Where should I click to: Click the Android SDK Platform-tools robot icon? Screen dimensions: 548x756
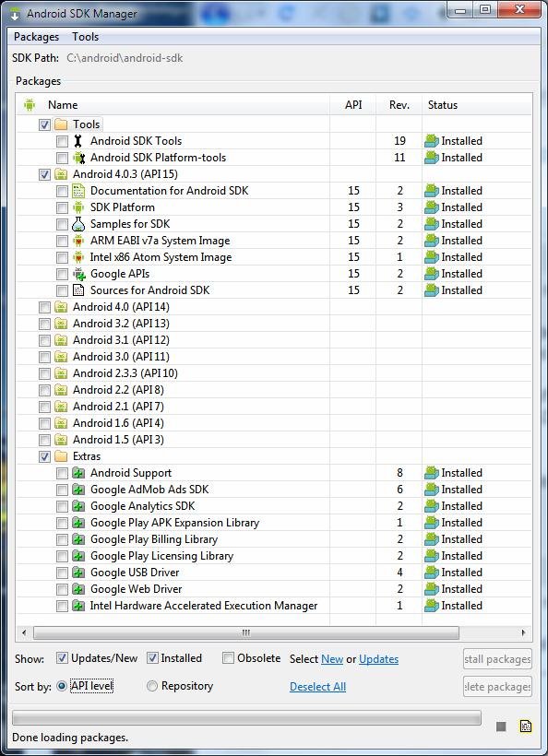[78, 158]
